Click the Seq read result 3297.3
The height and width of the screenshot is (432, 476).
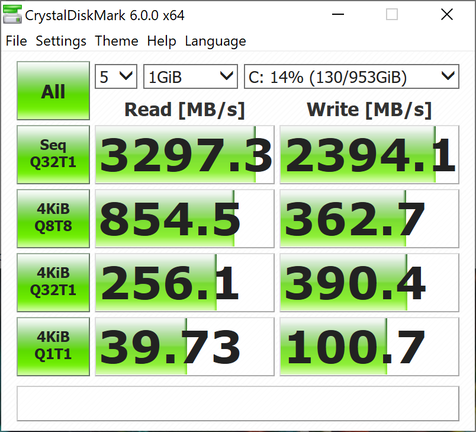pyautogui.click(x=185, y=155)
